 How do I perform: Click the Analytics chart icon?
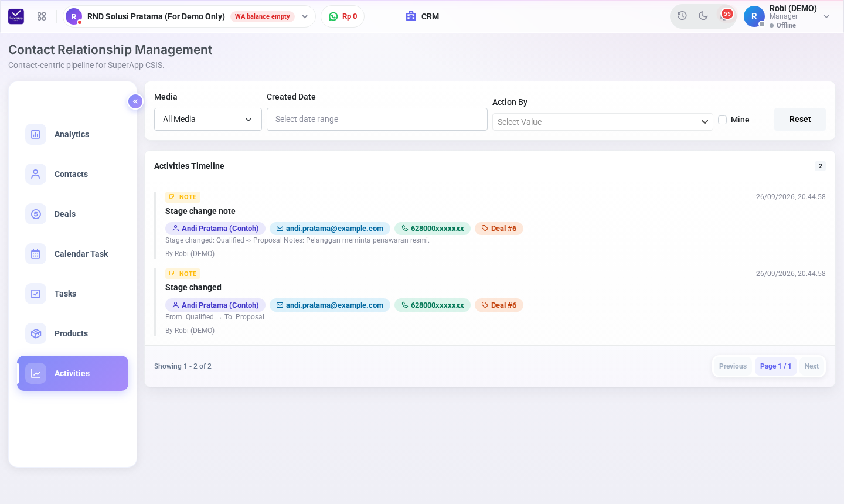tap(36, 134)
